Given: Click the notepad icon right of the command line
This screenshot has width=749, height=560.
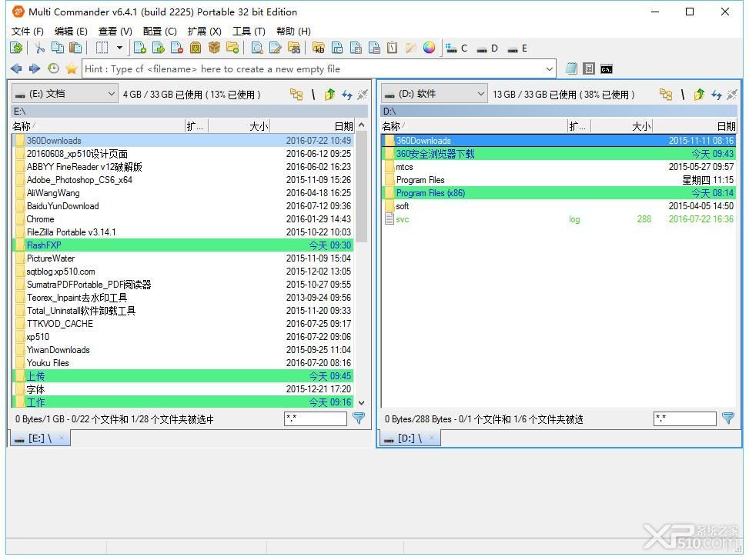Looking at the screenshot, I should tap(571, 68).
